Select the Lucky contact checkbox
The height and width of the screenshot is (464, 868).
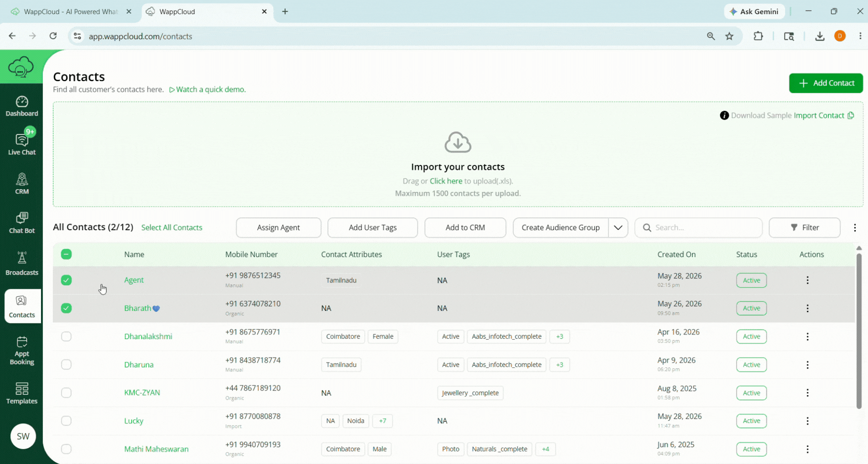(66, 421)
